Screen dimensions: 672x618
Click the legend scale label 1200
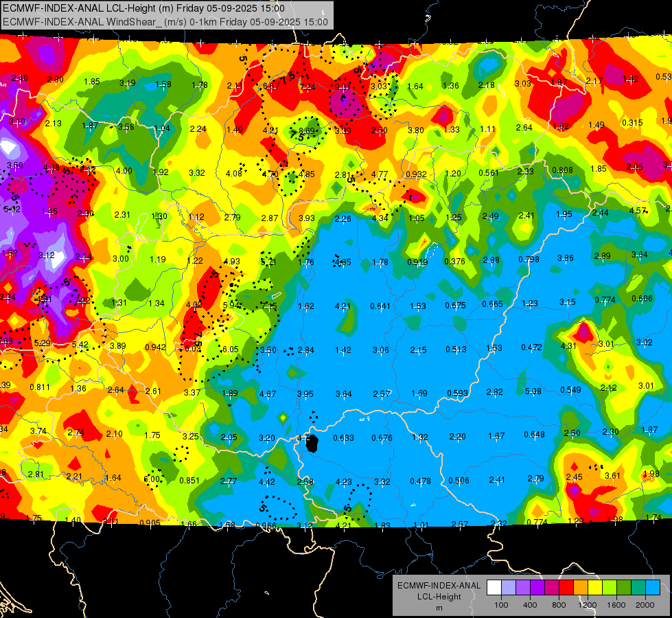point(587,605)
